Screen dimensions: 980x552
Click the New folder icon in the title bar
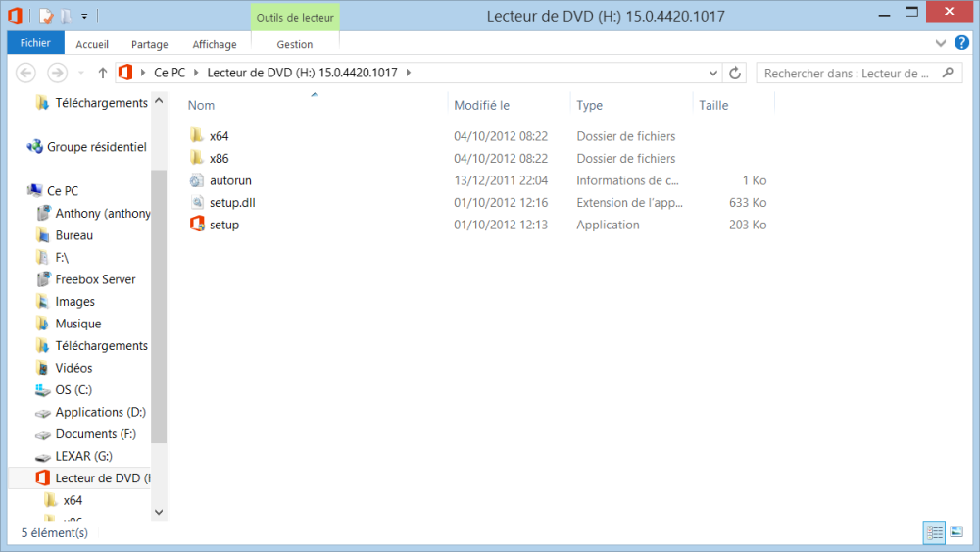[65, 16]
